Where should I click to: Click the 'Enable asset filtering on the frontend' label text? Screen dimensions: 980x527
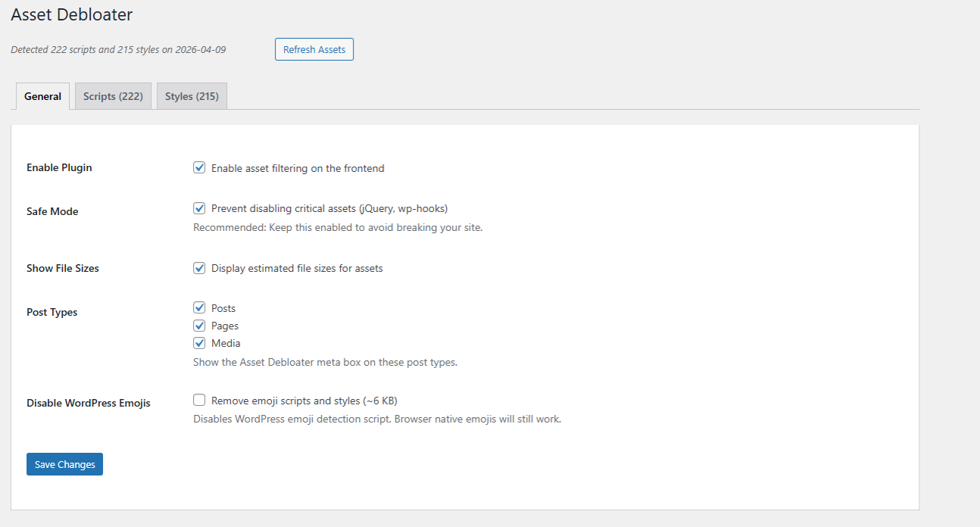298,168
